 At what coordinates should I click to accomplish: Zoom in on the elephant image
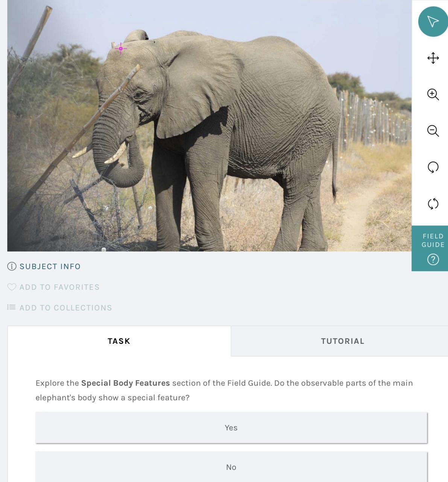click(433, 94)
